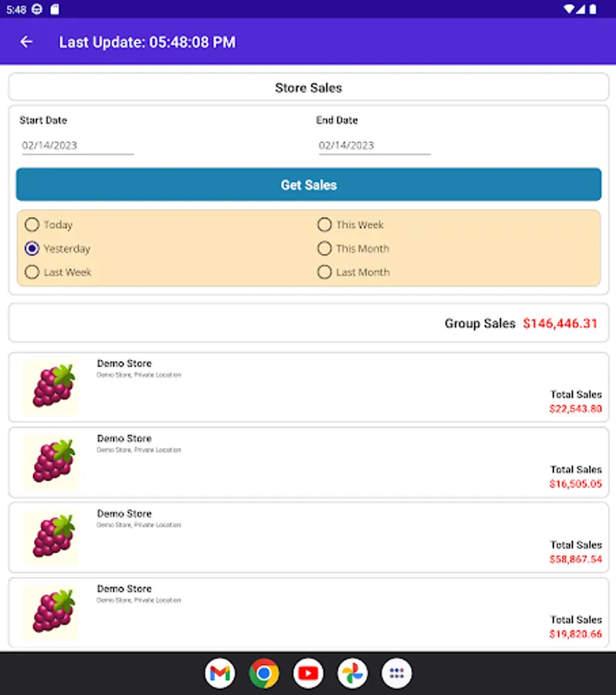Tap grape icon of $22,543.80 store
This screenshot has width=616, height=695.
tap(52, 387)
